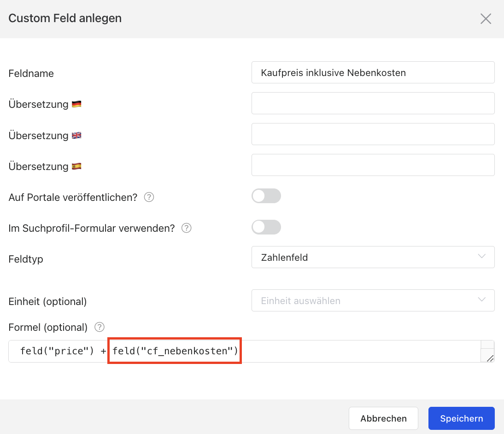This screenshot has height=434, width=504.
Task: Save the custom field with Speichern
Action: coord(461,418)
